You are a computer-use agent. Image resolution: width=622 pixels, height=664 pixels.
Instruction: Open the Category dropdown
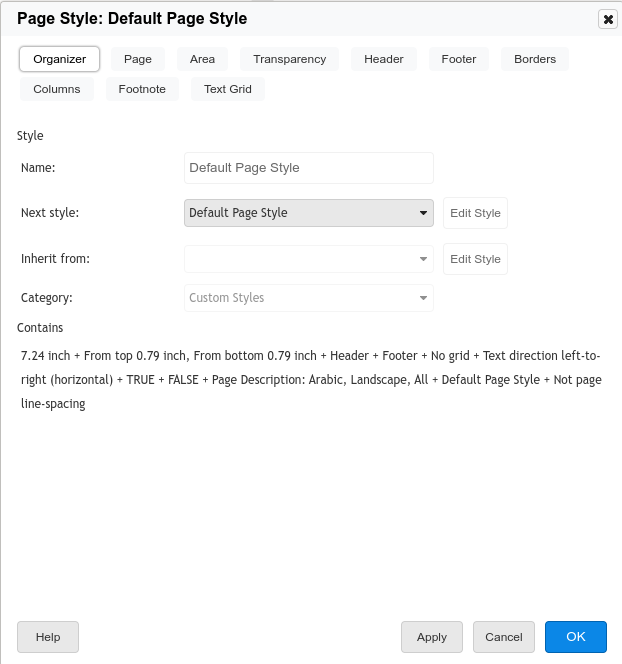click(x=308, y=298)
